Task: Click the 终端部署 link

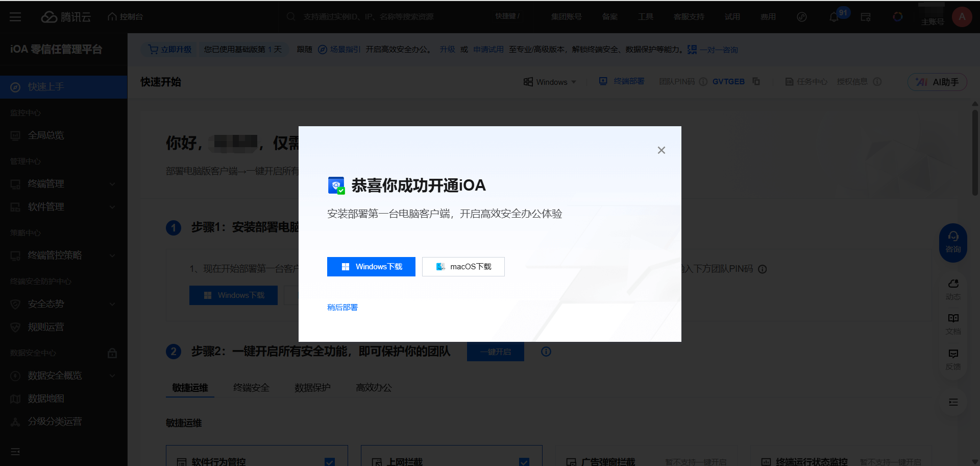Action: pyautogui.click(x=622, y=82)
